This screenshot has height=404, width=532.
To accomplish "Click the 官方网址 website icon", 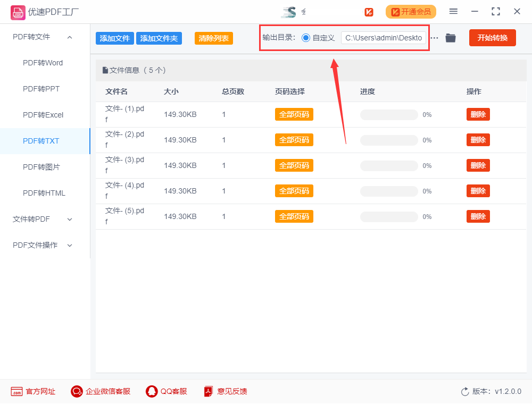I will coord(16,391).
